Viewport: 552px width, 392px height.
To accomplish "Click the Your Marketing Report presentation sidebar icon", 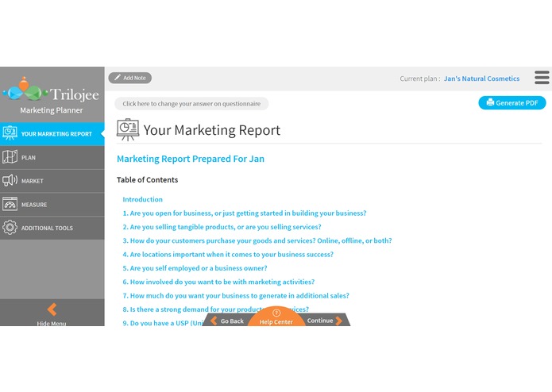I will [10, 133].
